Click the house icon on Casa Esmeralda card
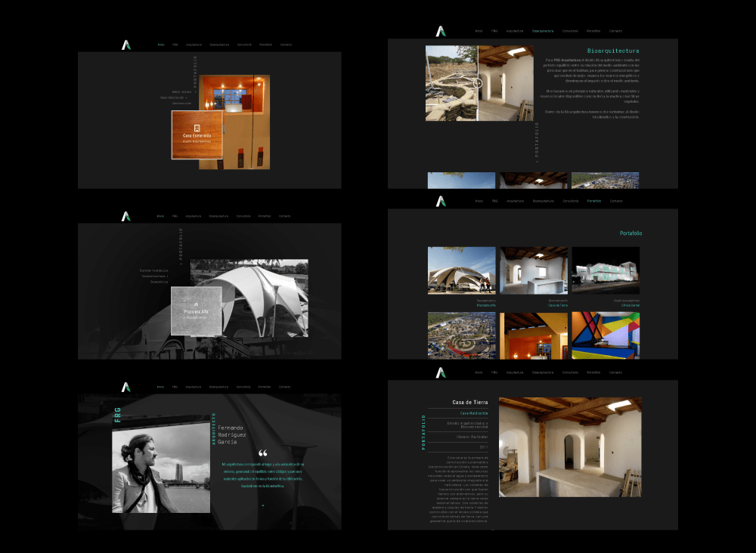This screenshot has width=756, height=553. tap(197, 128)
